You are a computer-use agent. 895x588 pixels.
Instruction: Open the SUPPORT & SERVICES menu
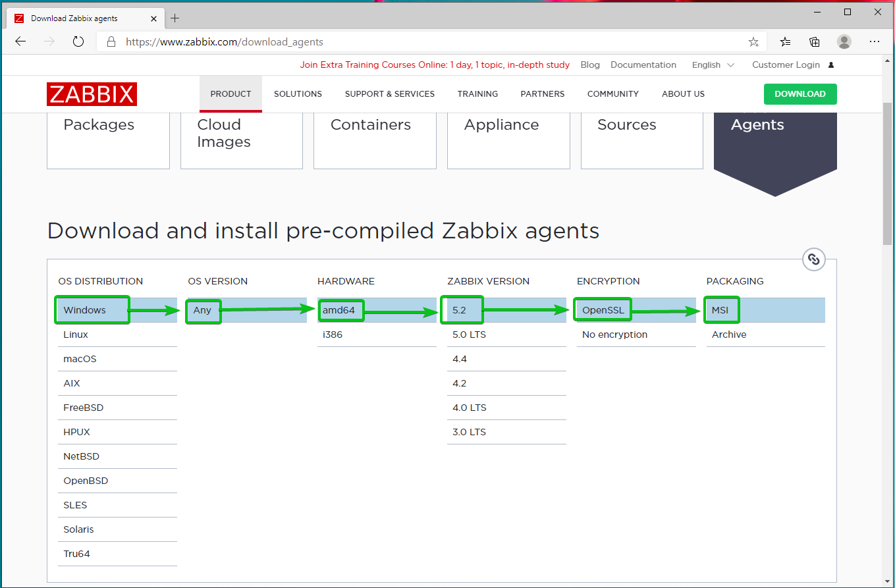click(390, 94)
